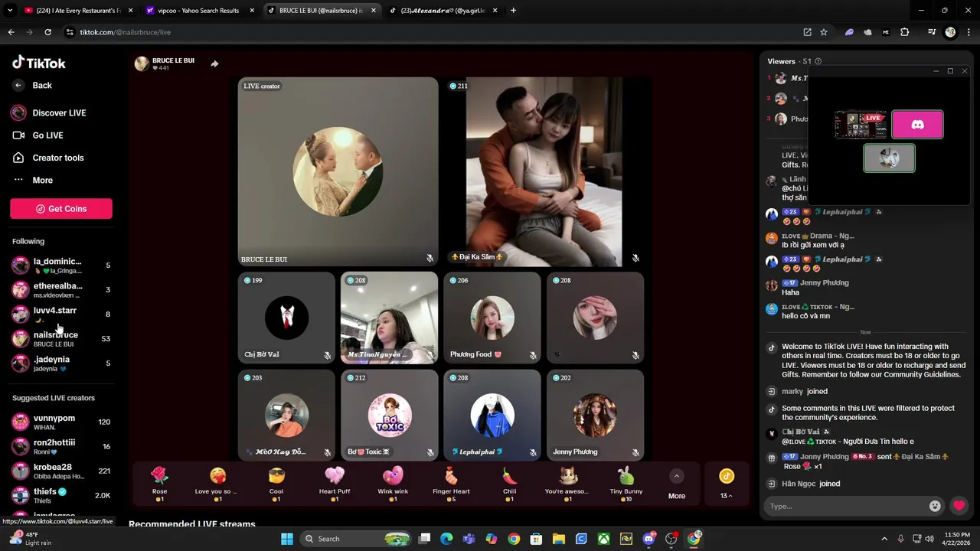Open Microsoft Edge from the taskbar
Image resolution: width=980 pixels, height=551 pixels.
coord(446,539)
